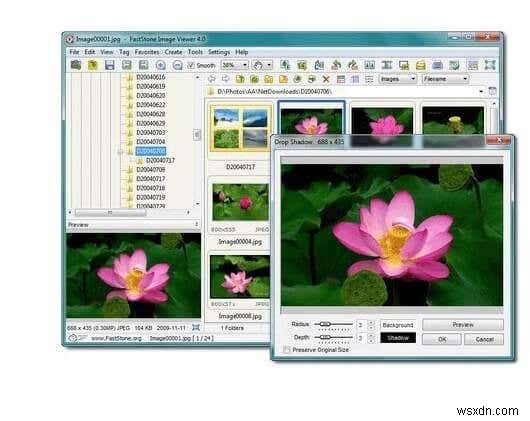Viewport: 530px width, 421px height.
Task: Open the Tag menu
Action: click(124, 52)
